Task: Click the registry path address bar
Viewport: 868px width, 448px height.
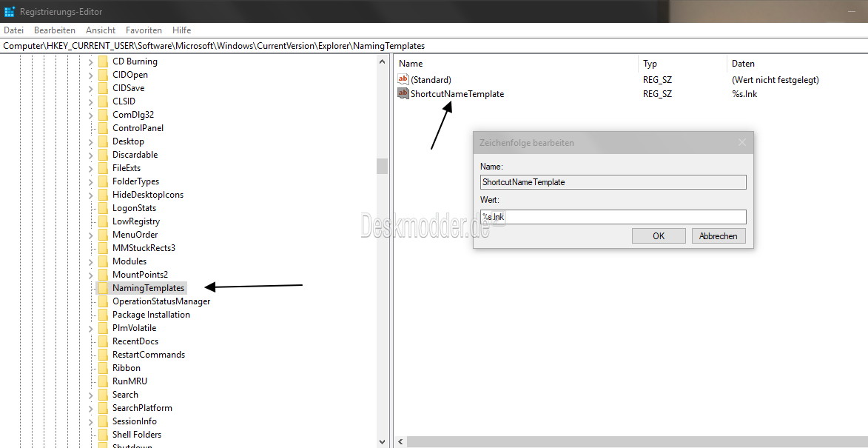Action: (434, 45)
